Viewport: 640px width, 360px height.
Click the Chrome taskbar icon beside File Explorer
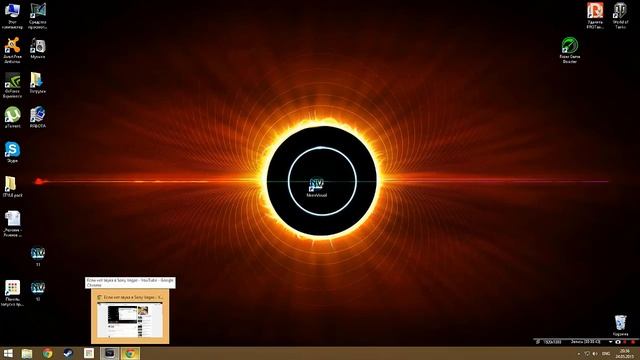tap(48, 353)
